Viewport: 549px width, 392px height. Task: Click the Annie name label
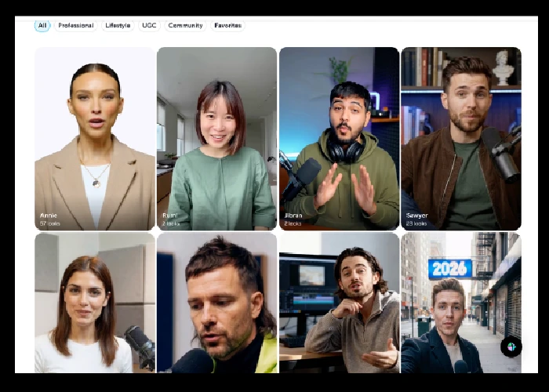[x=49, y=215]
